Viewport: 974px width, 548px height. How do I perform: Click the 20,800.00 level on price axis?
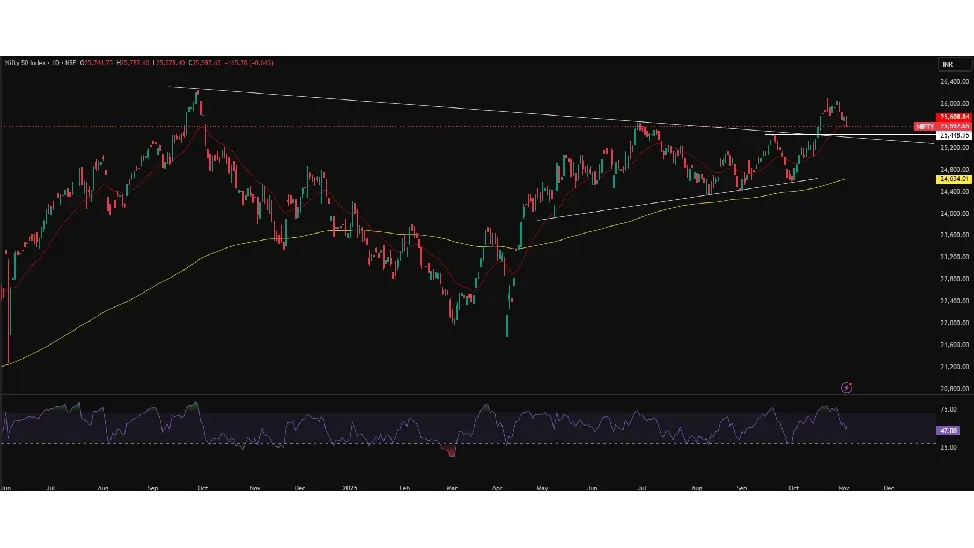(x=953, y=388)
